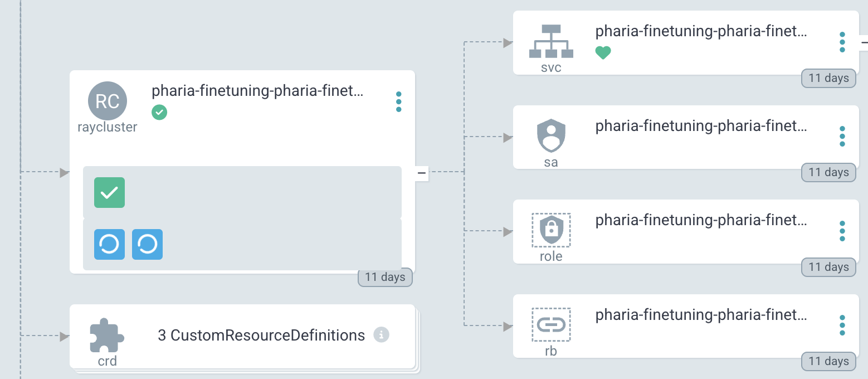Image resolution: width=868 pixels, height=379 pixels.
Task: Collapse the raycluster node children
Action: [x=421, y=173]
